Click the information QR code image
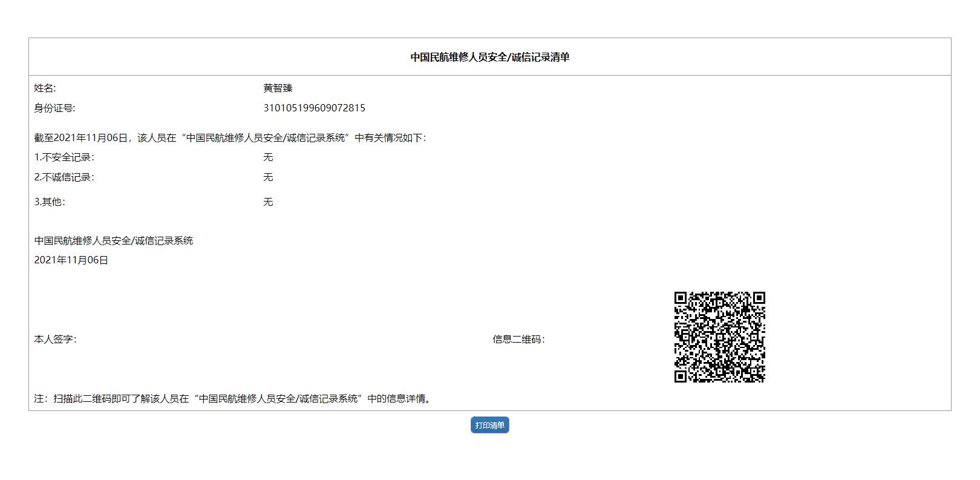 click(x=719, y=337)
